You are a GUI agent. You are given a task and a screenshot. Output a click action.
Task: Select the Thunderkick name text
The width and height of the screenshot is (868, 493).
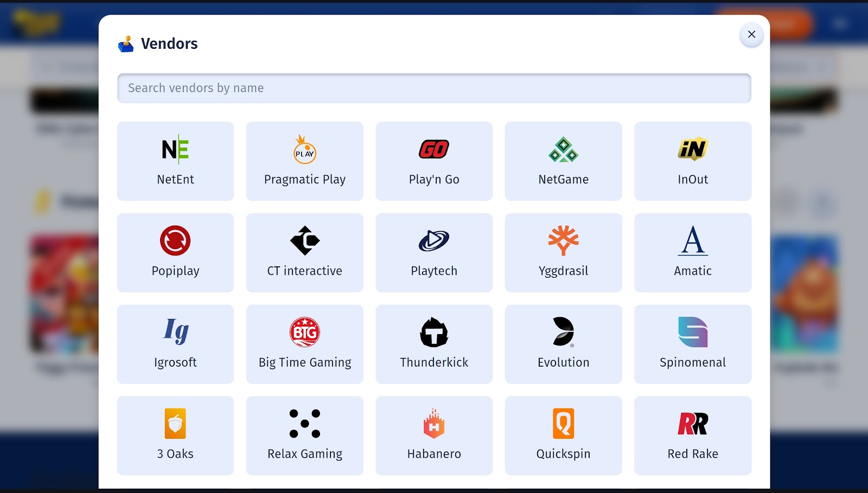434,362
